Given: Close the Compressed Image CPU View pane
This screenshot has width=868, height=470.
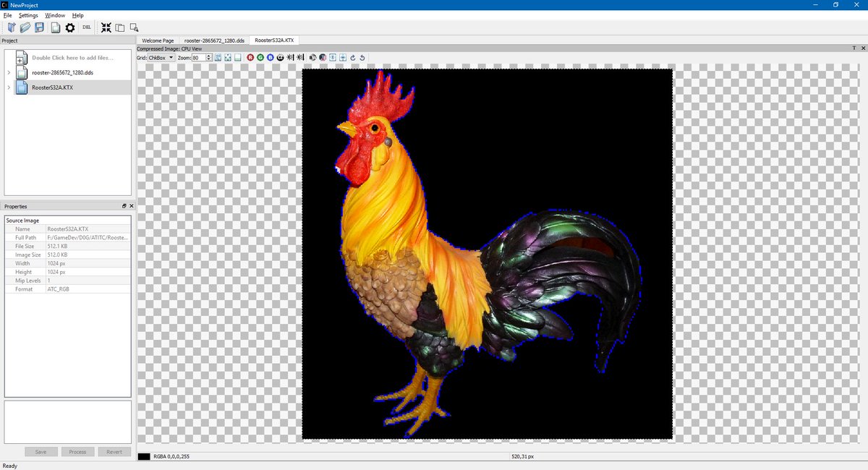Looking at the screenshot, I should pyautogui.click(x=863, y=48).
